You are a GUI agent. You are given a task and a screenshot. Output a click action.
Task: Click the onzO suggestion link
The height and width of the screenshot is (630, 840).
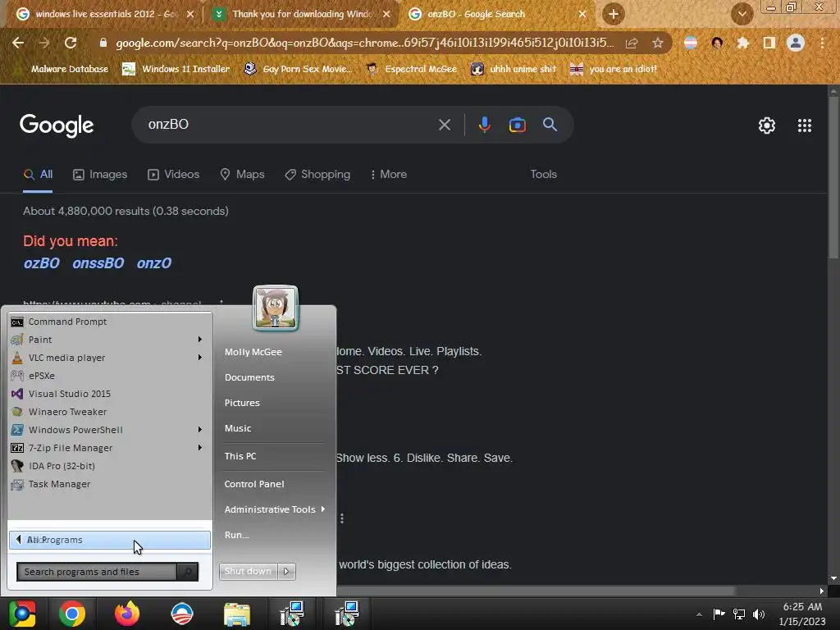(x=153, y=263)
